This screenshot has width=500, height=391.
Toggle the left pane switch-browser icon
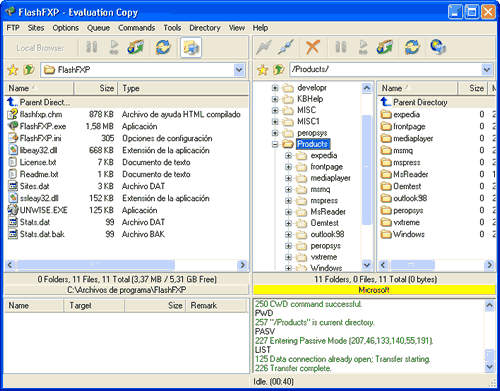(191, 47)
